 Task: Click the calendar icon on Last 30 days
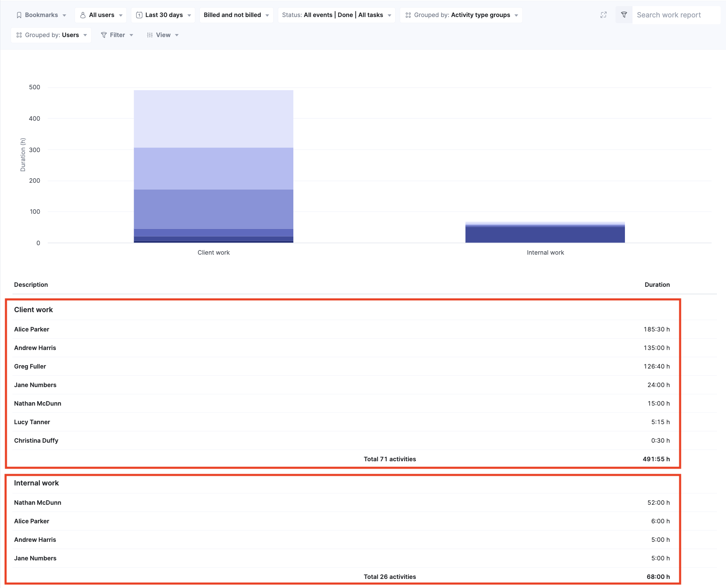[139, 15]
